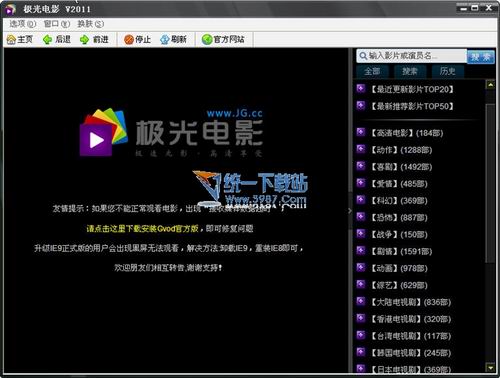Open the 最新推荐影片TOP50 list
Screen dimensions: 500x378
click(x=412, y=106)
